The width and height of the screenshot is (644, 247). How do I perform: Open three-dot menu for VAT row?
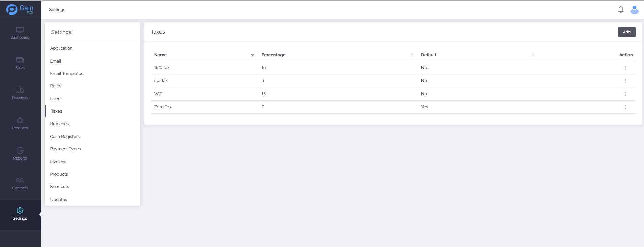tap(625, 94)
